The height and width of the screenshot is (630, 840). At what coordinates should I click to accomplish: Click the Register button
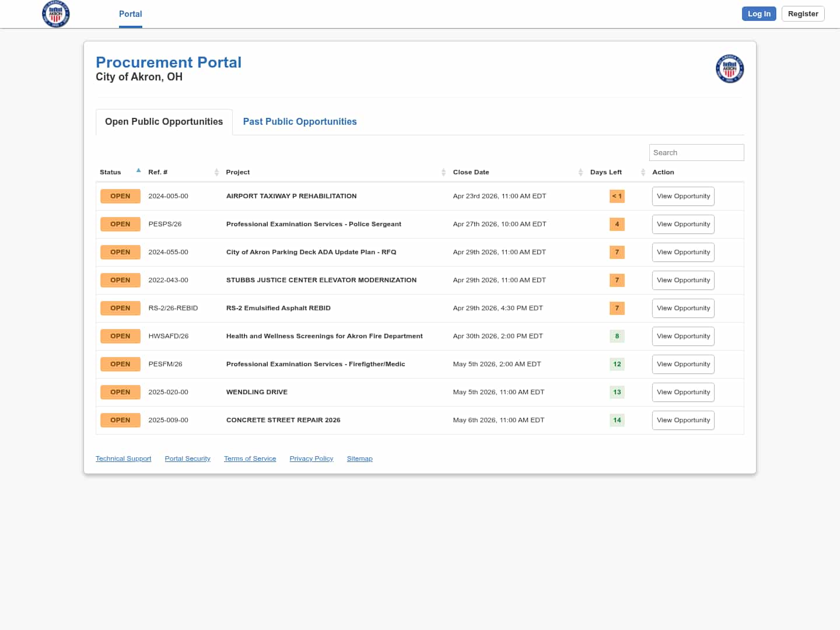[x=803, y=14]
